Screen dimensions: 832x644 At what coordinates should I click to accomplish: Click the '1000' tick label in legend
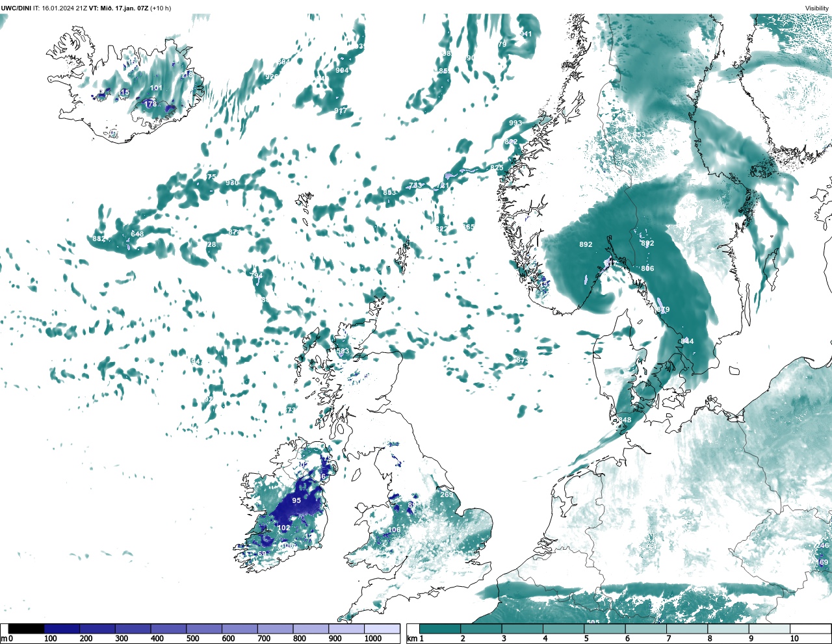click(x=373, y=639)
